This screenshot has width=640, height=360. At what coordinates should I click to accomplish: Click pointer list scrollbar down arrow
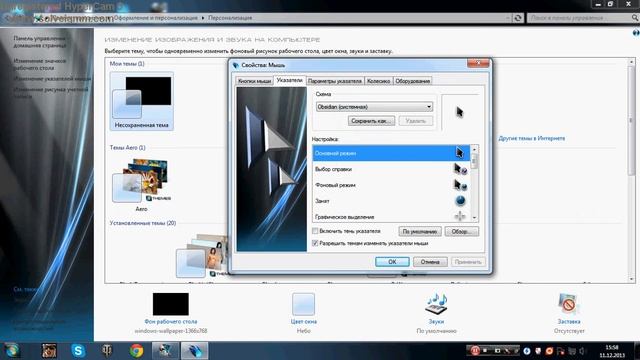pyautogui.click(x=474, y=218)
